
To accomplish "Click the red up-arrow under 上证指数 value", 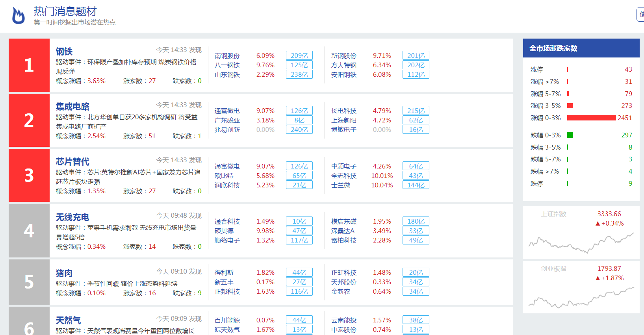I will click(x=598, y=224).
